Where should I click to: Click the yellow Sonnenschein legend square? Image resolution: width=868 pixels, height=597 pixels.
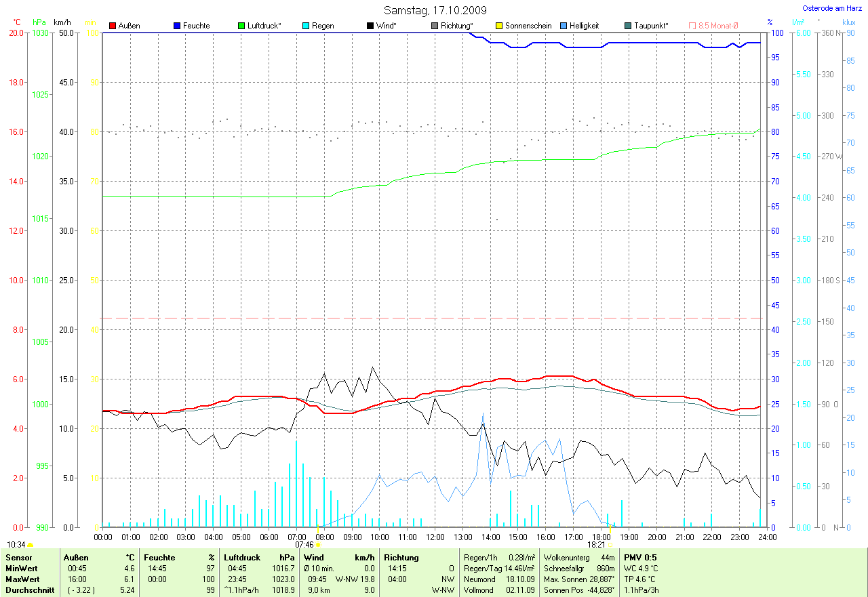(499, 26)
